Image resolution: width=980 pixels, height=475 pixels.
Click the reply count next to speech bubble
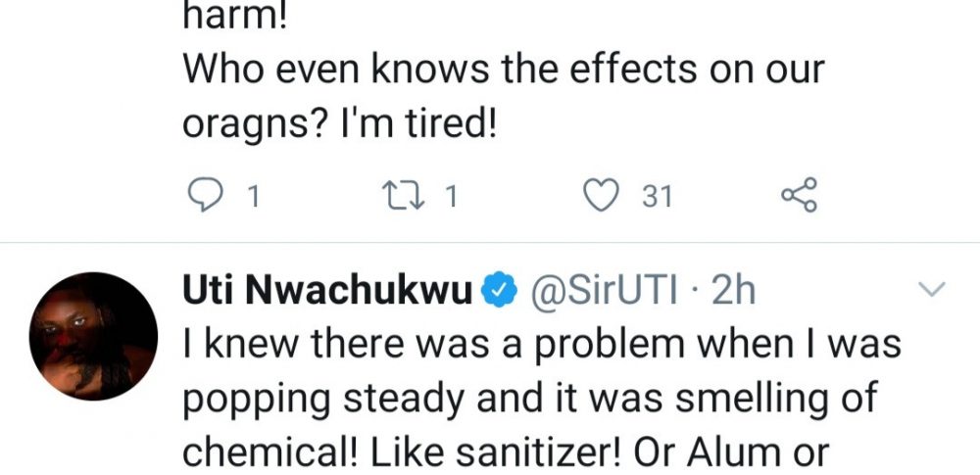pos(253,198)
